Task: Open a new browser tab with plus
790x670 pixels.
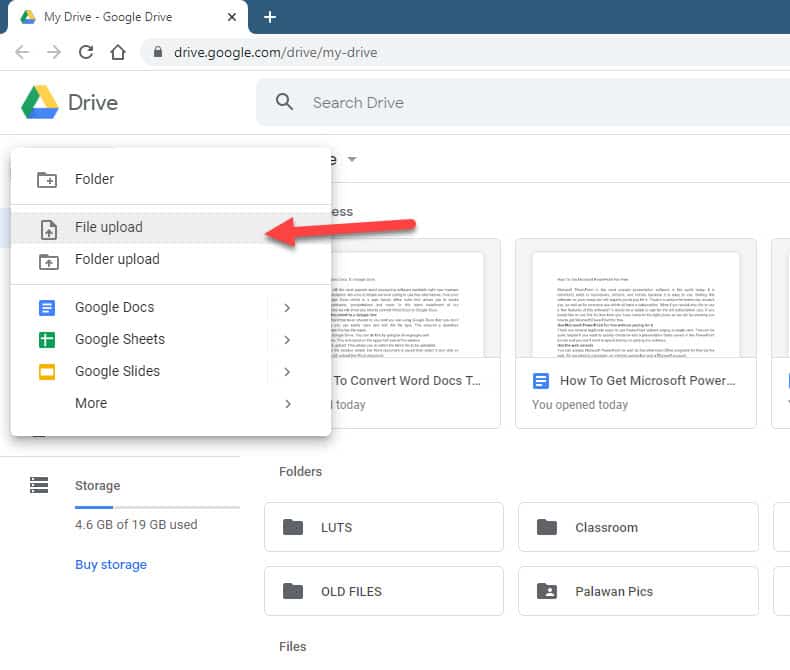Action: (270, 17)
